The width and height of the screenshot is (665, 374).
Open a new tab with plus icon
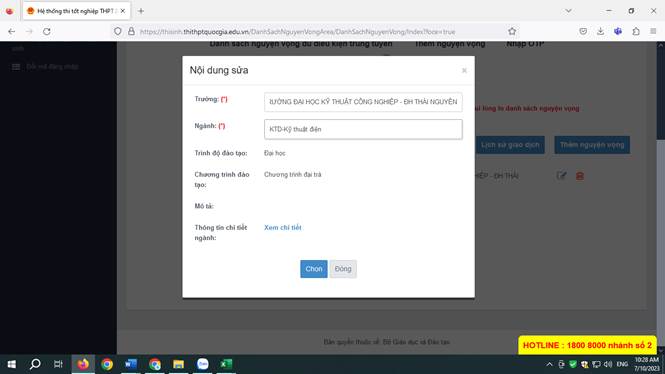pyautogui.click(x=141, y=11)
